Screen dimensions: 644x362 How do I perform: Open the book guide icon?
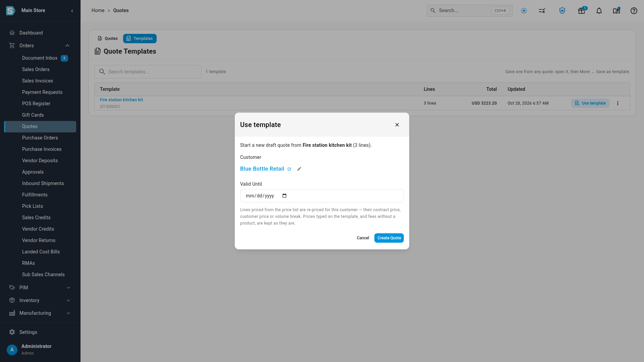(616, 11)
